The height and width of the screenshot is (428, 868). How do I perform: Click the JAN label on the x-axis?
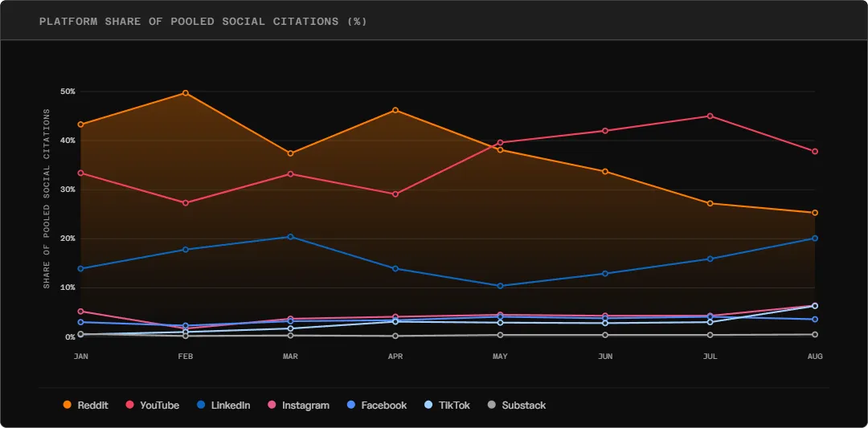point(81,357)
